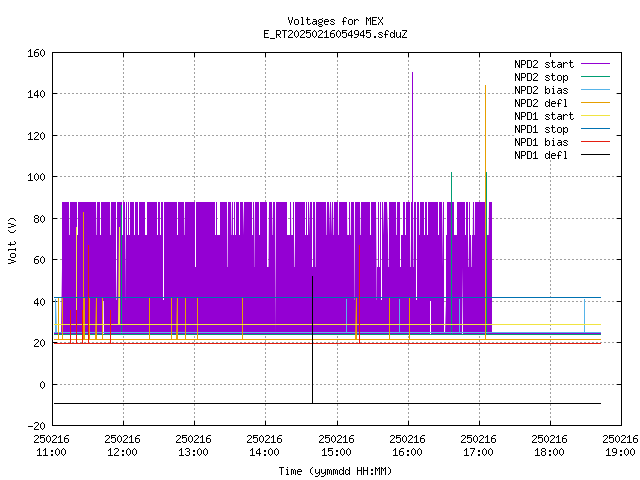
Task: Click the 'NPD2 stop' legend label
Action: (x=541, y=77)
